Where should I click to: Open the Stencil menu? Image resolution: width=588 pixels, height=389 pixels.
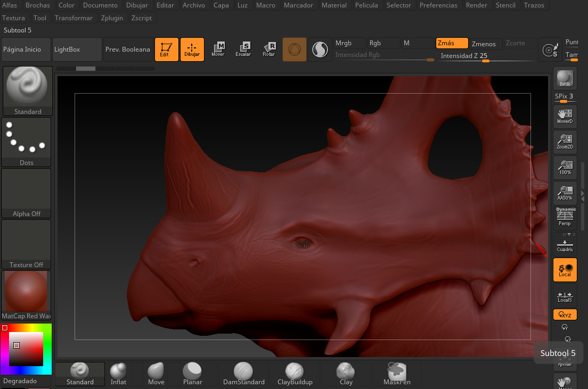[x=505, y=5]
